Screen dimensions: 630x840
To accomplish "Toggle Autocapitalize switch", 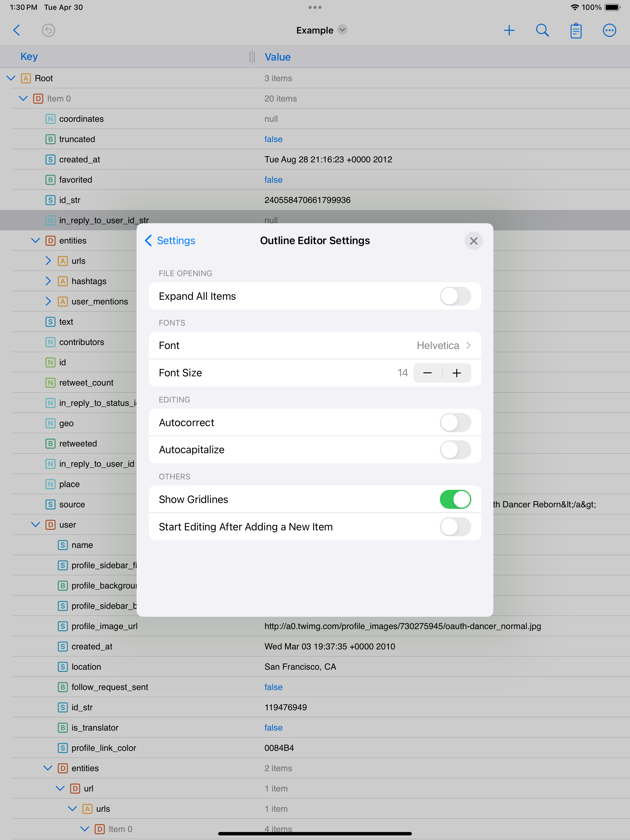I will (x=455, y=450).
